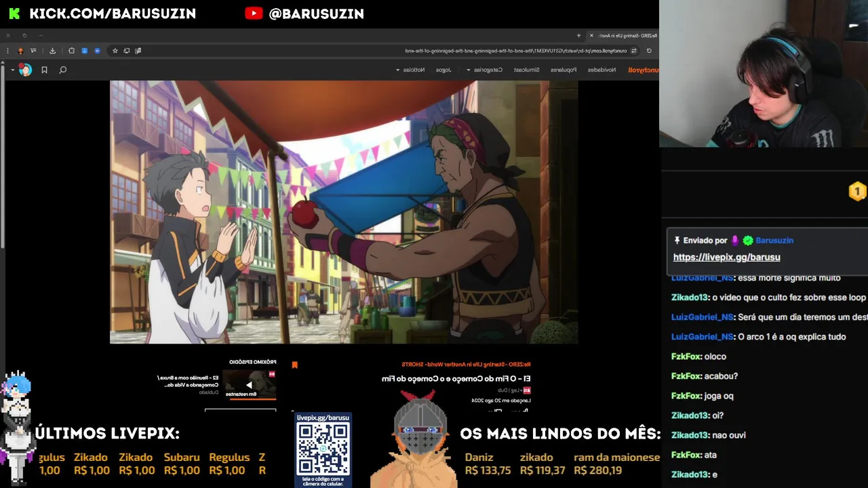
Task: Open the Populares menu item
Action: 564,70
